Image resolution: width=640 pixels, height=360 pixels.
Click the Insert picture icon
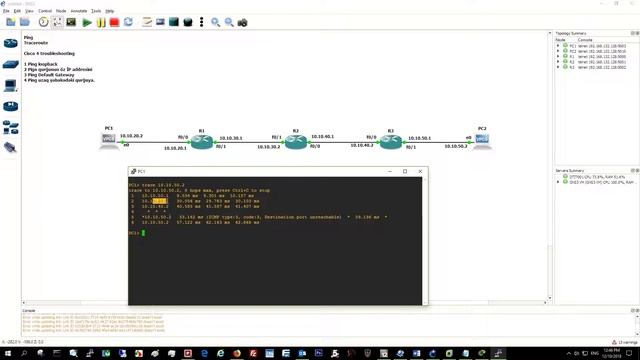click(160, 22)
